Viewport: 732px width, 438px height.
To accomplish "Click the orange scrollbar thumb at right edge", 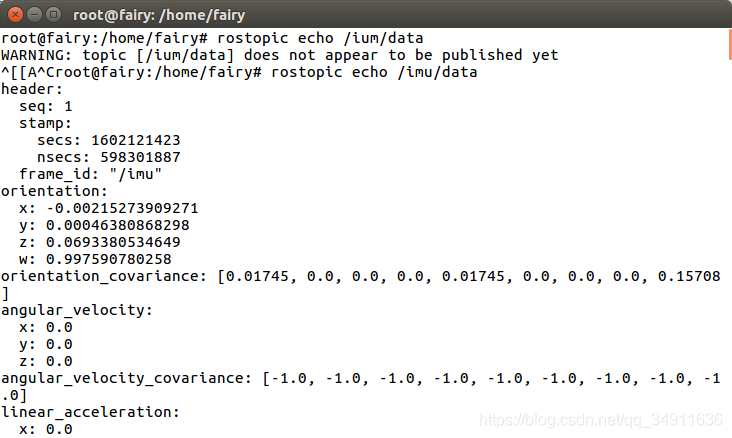I will click(730, 44).
